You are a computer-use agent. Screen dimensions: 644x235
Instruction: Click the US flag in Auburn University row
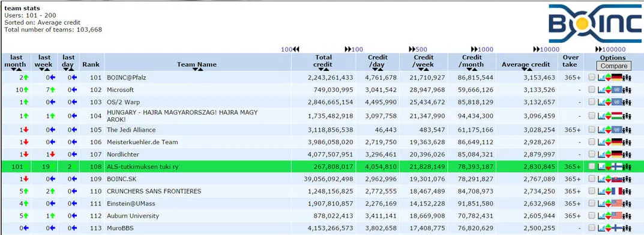click(x=617, y=216)
